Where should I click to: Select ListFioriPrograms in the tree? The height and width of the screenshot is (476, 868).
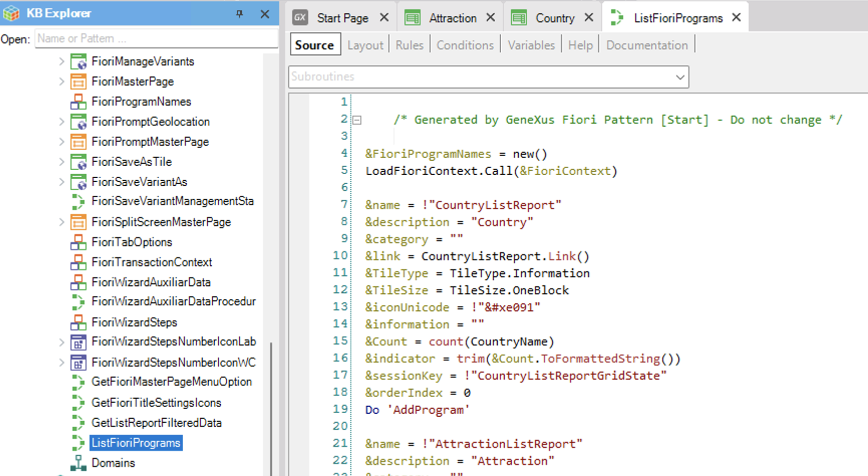pyautogui.click(x=136, y=443)
